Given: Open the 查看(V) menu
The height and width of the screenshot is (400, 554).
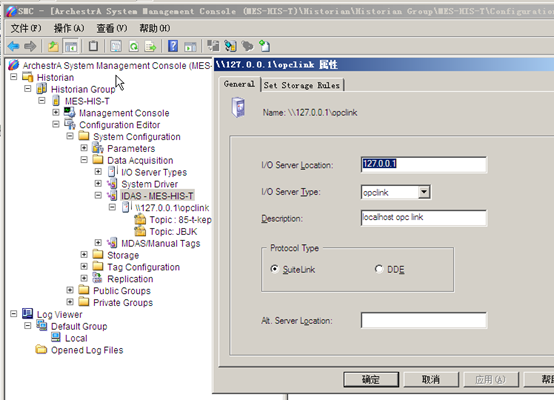Looking at the screenshot, I should point(112,28).
